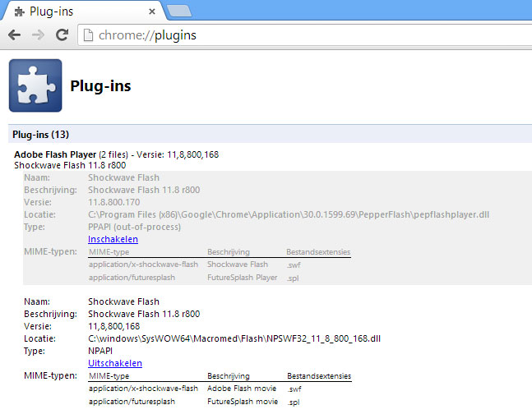Click the forward navigation arrow
Viewport: 532px width, 414px height.
point(38,35)
